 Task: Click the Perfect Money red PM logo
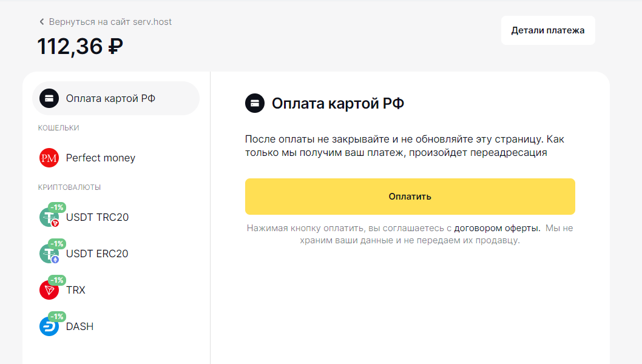pos(49,158)
